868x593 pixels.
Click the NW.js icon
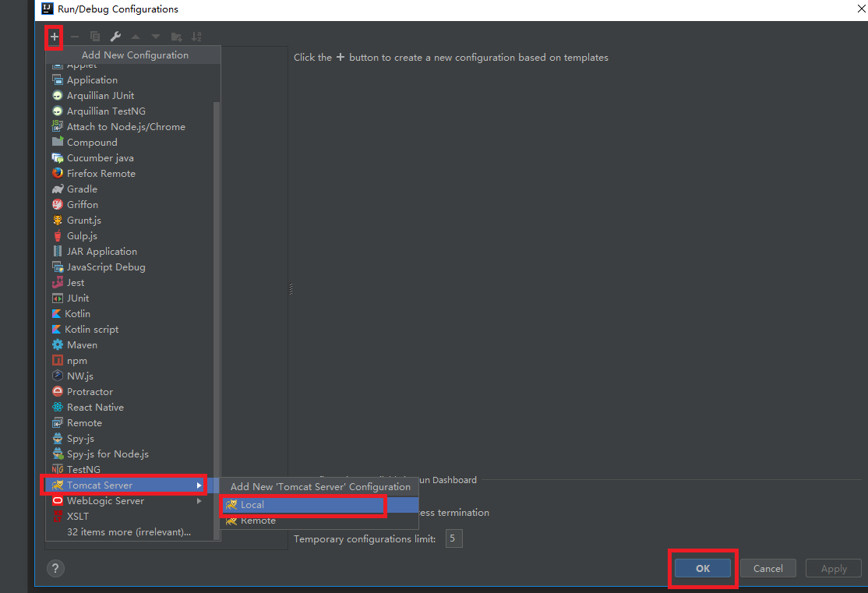(58, 376)
